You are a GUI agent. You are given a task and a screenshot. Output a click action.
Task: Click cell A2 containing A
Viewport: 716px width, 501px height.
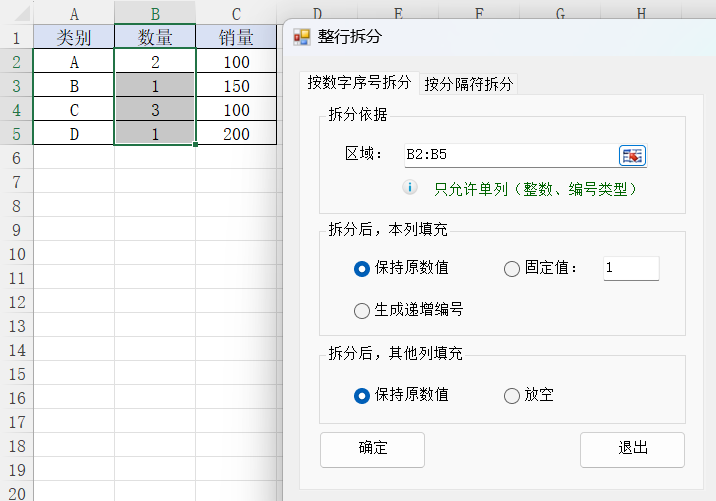coord(74,61)
